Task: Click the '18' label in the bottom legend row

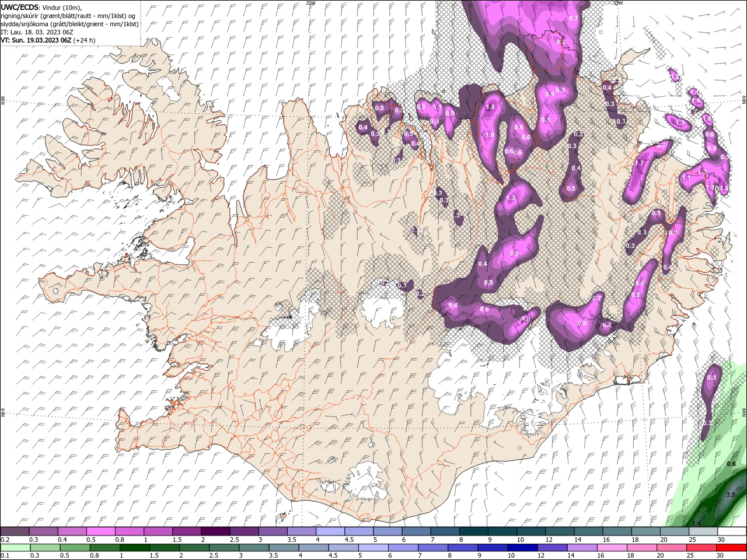Action: pos(632,556)
